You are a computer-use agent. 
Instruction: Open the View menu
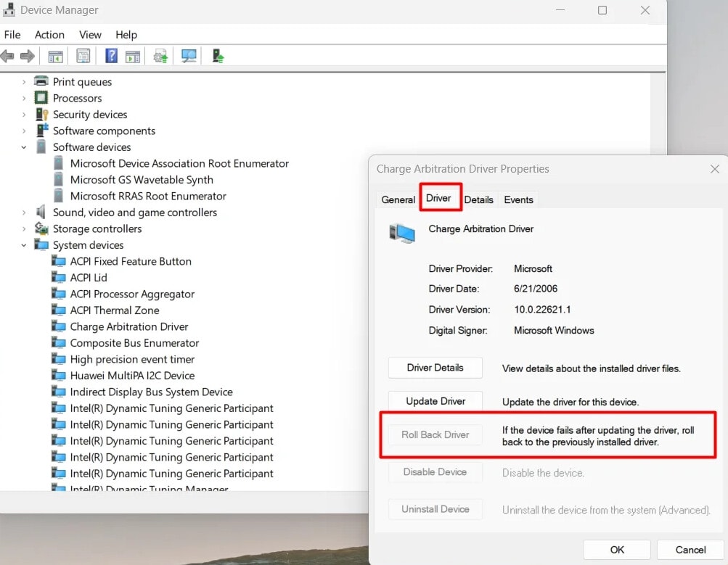pyautogui.click(x=90, y=35)
